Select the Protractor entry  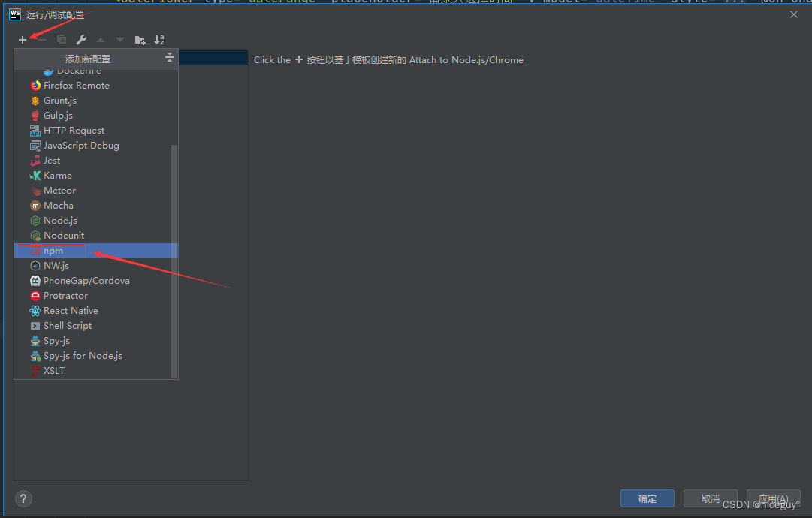[x=96, y=296]
